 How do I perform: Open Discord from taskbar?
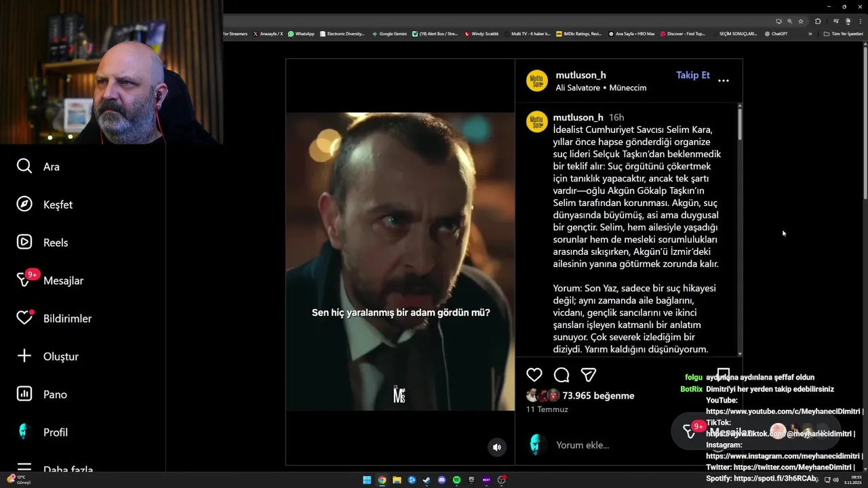tap(441, 480)
